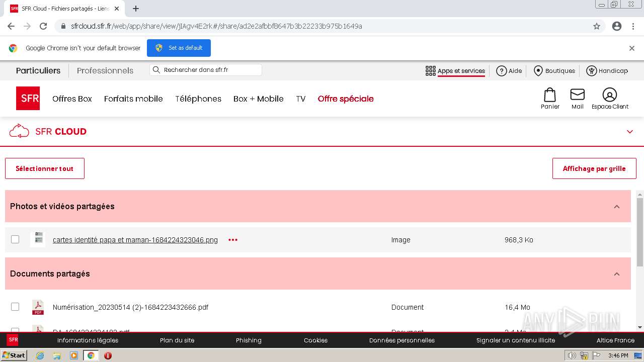This screenshot has width=644, height=362.
Task: Open Téléphones menu
Action: coord(198,99)
